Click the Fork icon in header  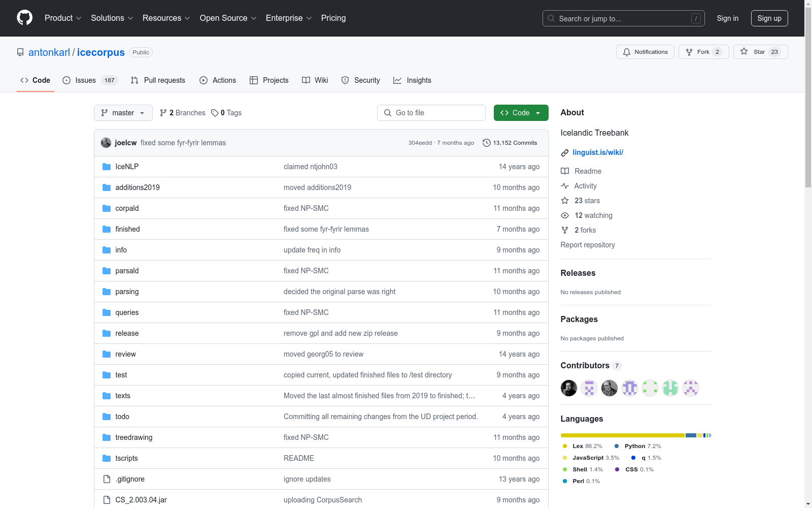[689, 52]
